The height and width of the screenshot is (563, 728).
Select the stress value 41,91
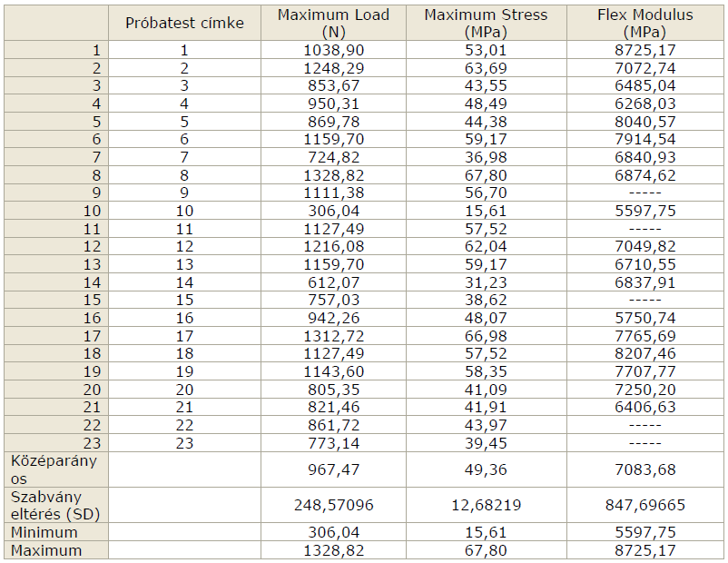coord(486,408)
